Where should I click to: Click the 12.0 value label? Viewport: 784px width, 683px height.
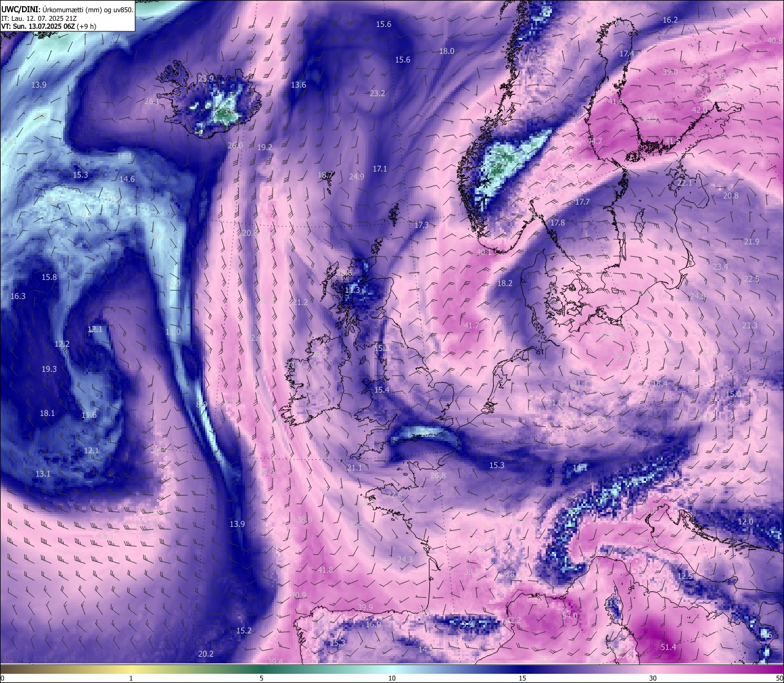(745, 522)
